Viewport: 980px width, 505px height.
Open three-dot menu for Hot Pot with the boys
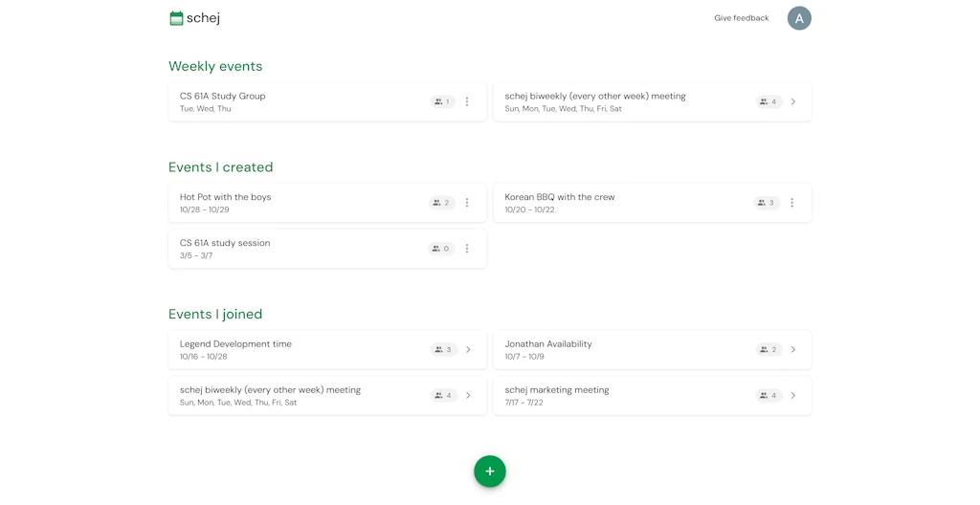(x=467, y=203)
